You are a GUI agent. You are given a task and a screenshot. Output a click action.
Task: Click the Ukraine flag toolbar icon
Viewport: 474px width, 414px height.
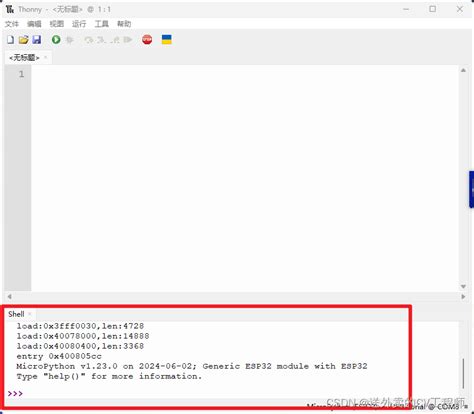(x=167, y=40)
